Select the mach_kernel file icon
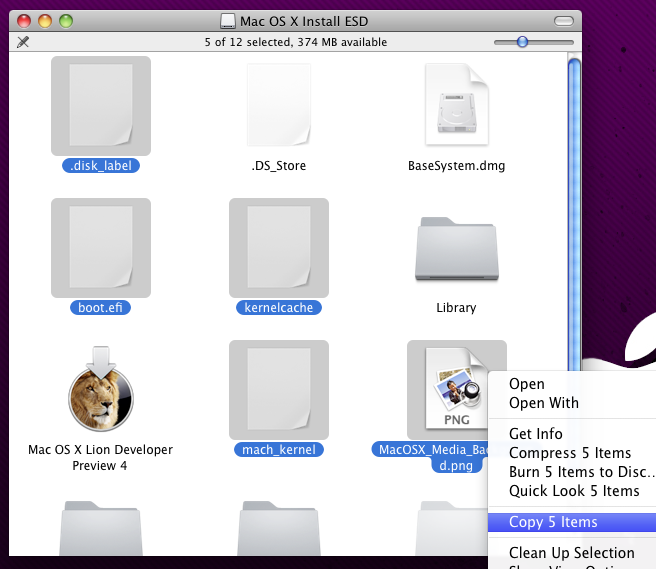The height and width of the screenshot is (569, 656). (x=279, y=390)
